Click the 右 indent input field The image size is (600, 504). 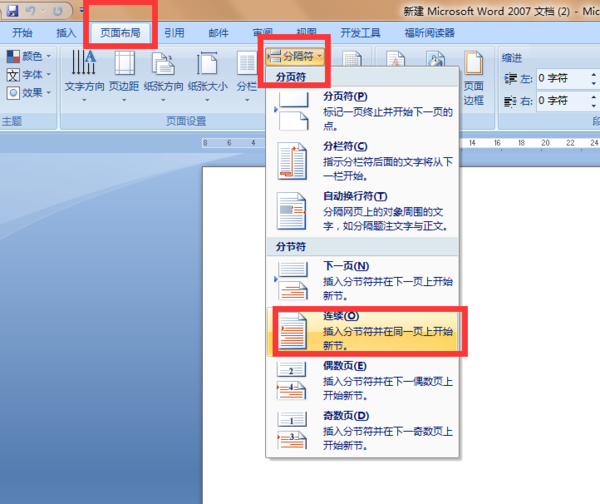point(562,101)
